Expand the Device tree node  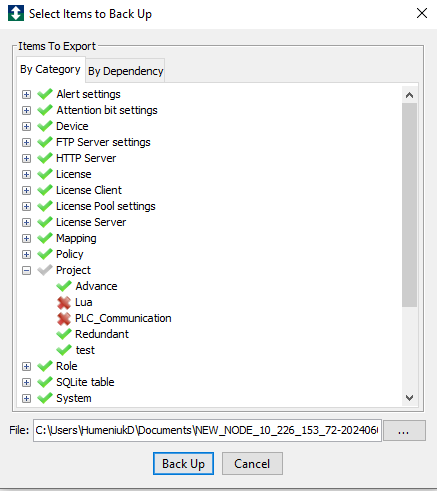[26, 126]
